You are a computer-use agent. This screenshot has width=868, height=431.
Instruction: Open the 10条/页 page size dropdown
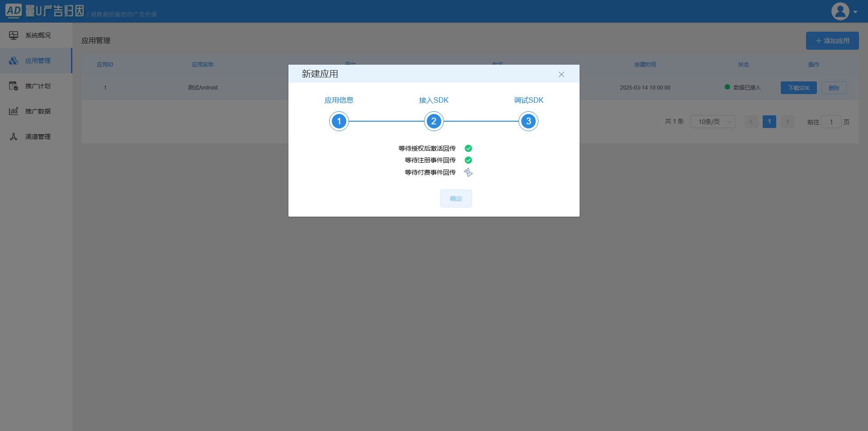click(713, 122)
